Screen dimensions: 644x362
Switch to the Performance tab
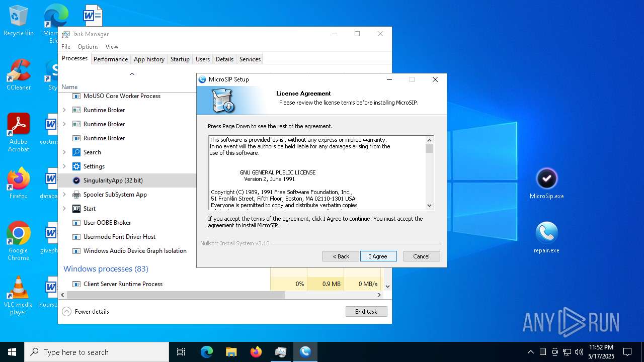(111, 59)
